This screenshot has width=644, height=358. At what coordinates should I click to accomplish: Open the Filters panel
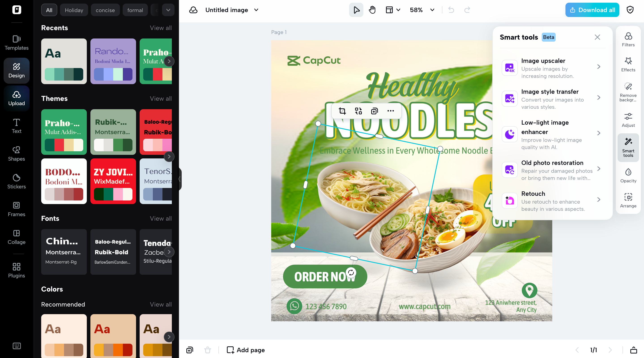point(628,40)
